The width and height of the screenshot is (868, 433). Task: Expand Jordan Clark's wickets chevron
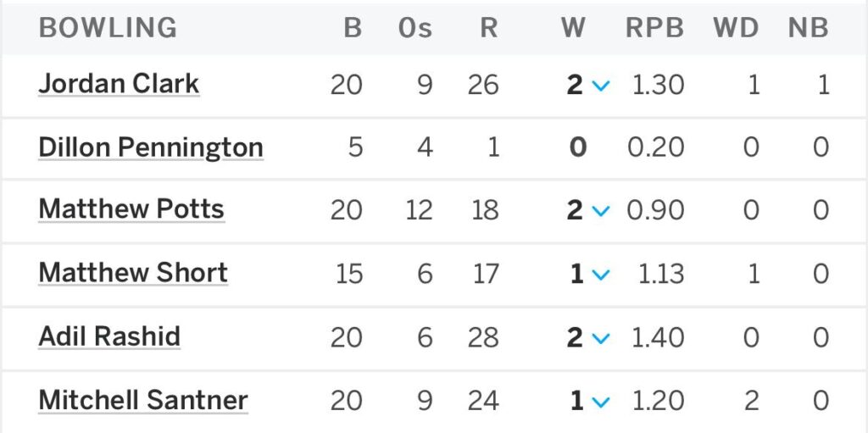click(x=601, y=86)
